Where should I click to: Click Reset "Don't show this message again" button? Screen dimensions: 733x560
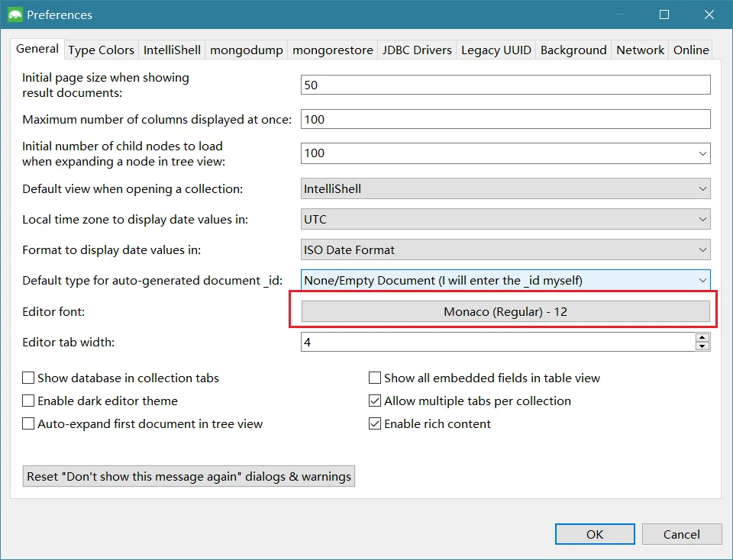pos(189,476)
